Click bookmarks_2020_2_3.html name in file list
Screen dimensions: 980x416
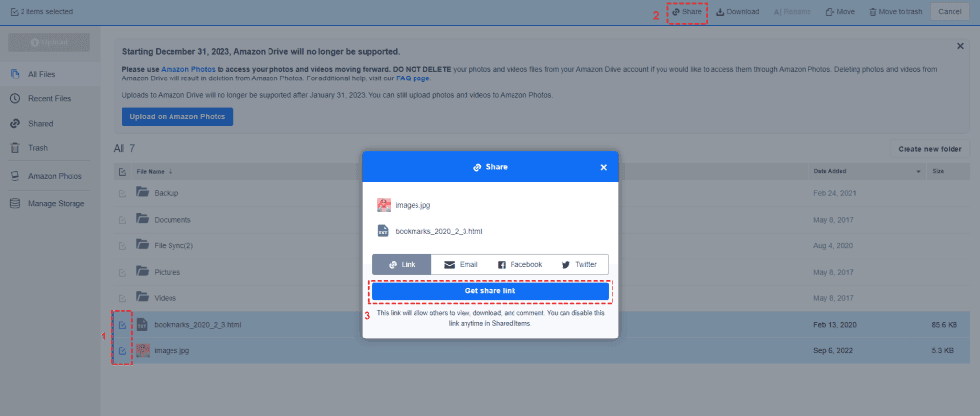click(198, 325)
